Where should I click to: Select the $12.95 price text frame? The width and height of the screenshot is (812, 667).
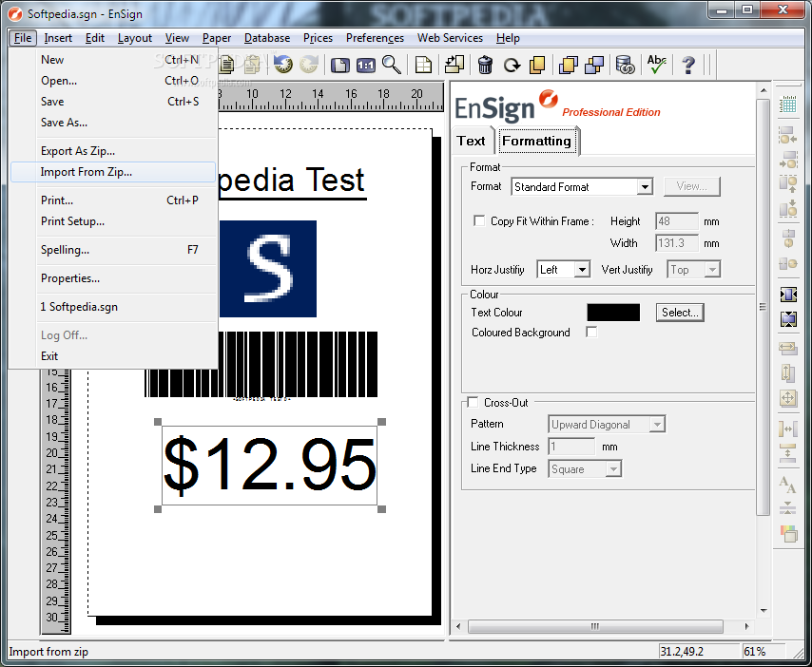pos(269,466)
